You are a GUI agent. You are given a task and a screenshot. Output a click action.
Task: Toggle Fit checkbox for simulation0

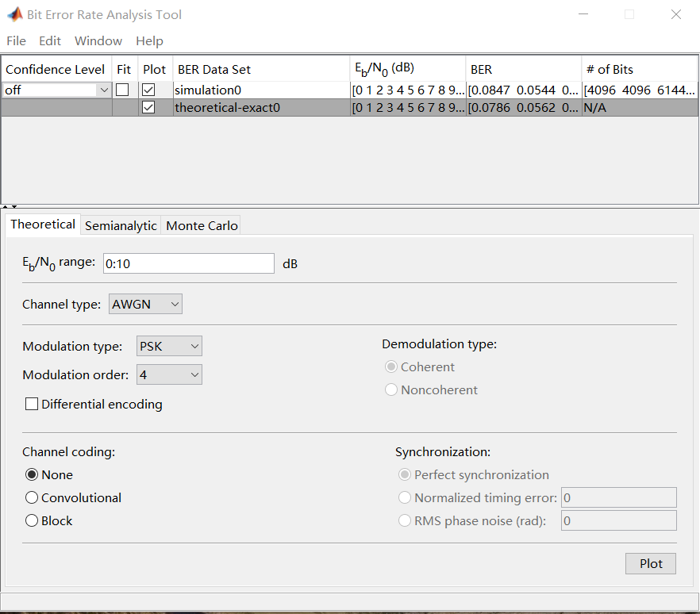[122, 90]
